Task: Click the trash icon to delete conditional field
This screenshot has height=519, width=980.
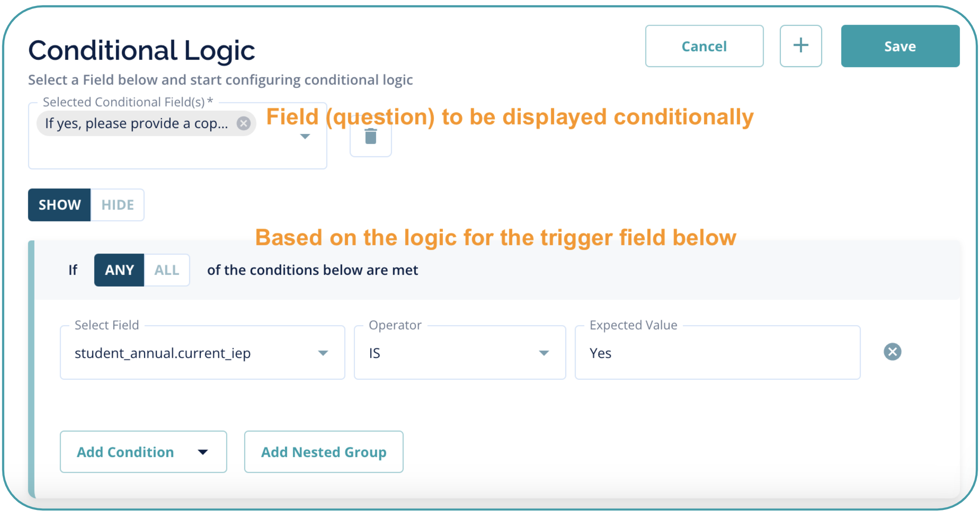Action: (x=370, y=137)
